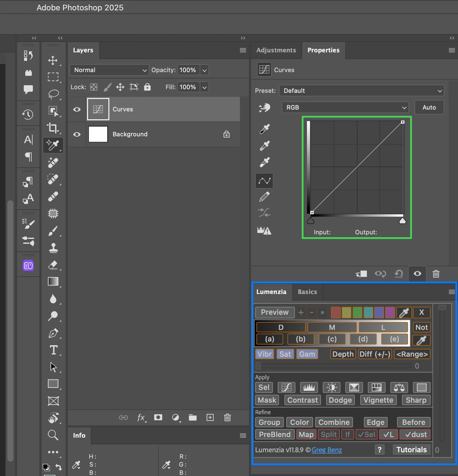This screenshot has width=458, height=476.
Task: Select the Clone Stamp tool
Action: pyautogui.click(x=53, y=248)
